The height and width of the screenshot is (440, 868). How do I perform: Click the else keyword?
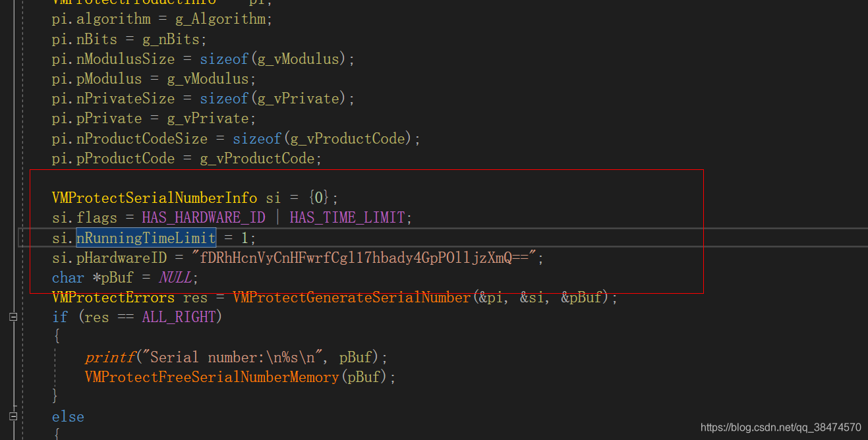point(68,416)
